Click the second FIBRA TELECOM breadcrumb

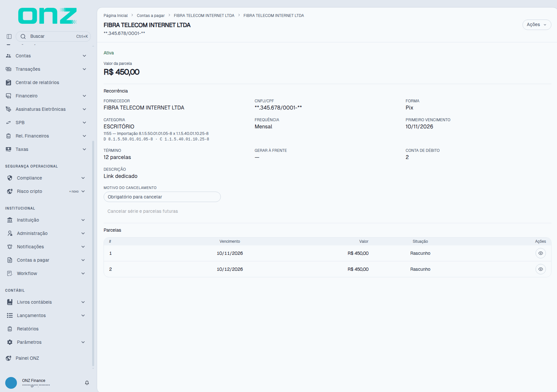(x=274, y=16)
